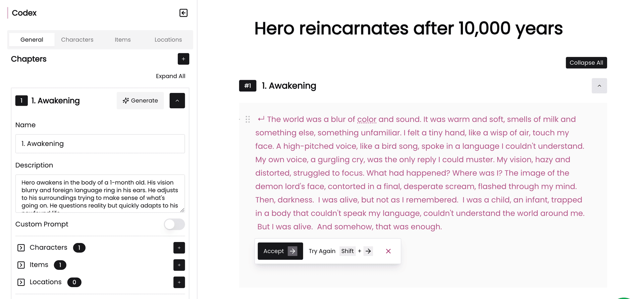Click Expand All chapters link
The width and height of the screenshot is (644, 299).
(x=170, y=76)
